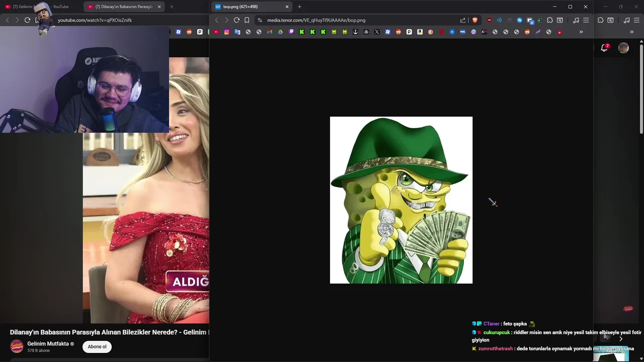This screenshot has height=362, width=644.
Task: Open the extensions puzzle menu in the front window
Action: click(549, 20)
